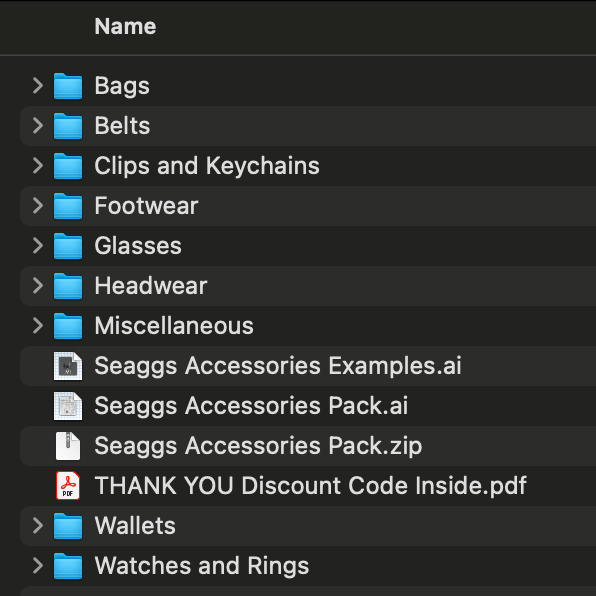Screen dimensions: 596x596
Task: Click the 'Headwear' name text
Action: pyautogui.click(x=151, y=286)
